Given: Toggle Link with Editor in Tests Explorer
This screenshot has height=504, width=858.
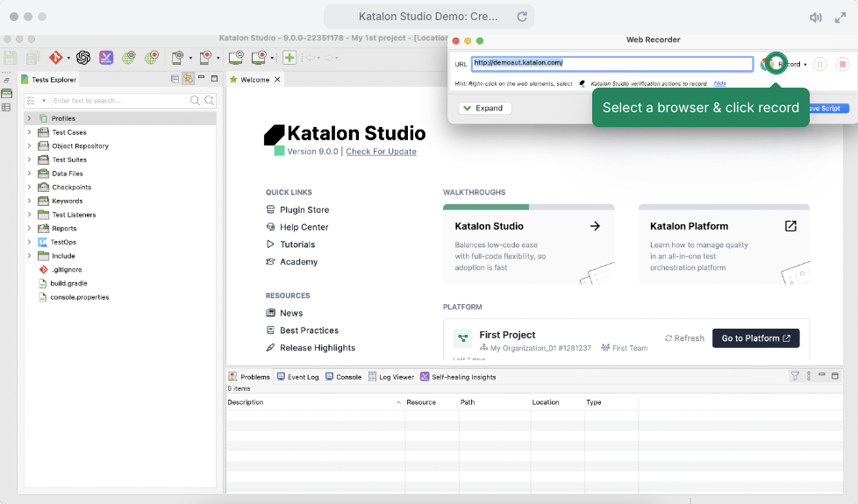Looking at the screenshot, I should point(189,79).
